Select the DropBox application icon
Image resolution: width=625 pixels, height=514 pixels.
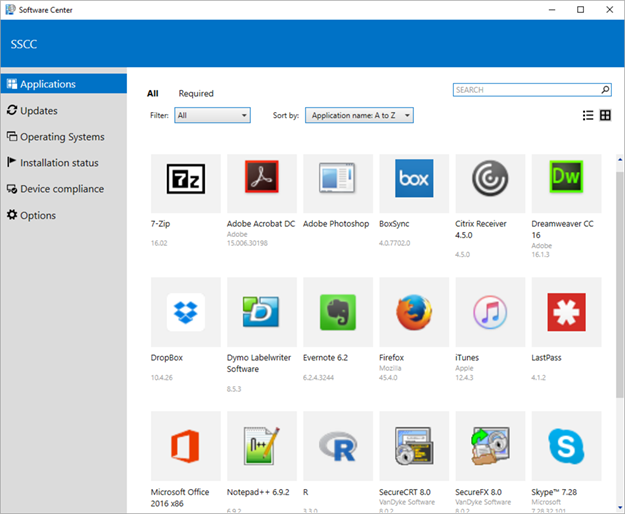pyautogui.click(x=186, y=312)
